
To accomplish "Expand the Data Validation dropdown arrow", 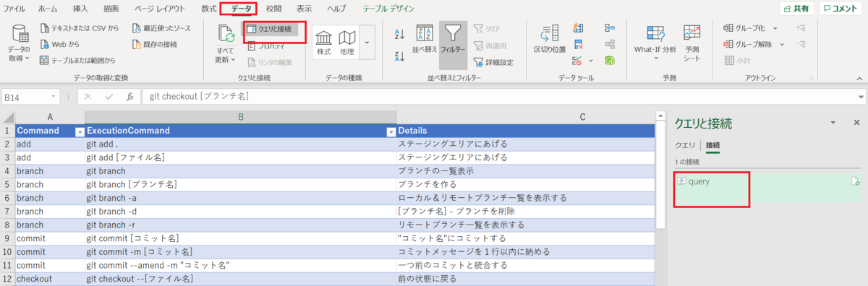I will coord(591,61).
